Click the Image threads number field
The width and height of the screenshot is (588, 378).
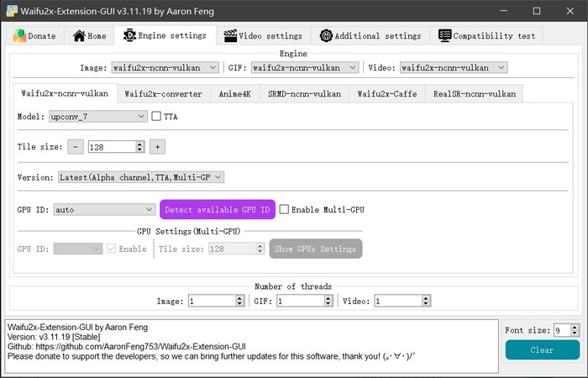[213, 301]
